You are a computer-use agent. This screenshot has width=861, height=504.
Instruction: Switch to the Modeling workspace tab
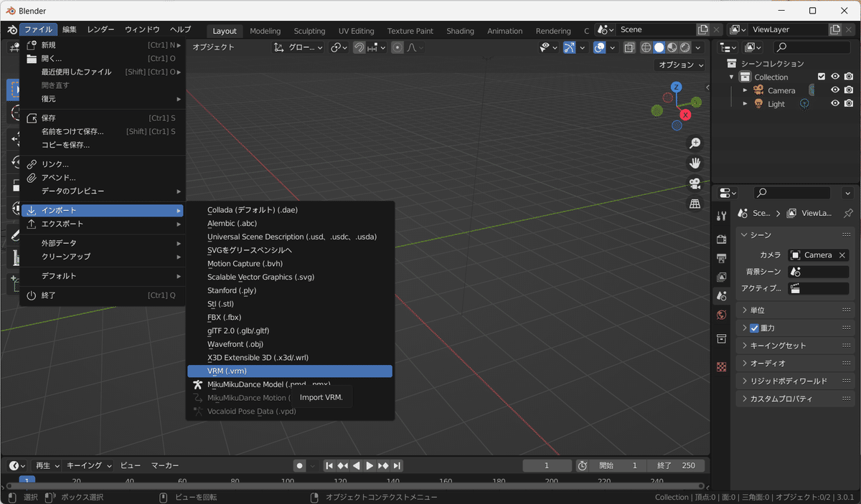[265, 31]
